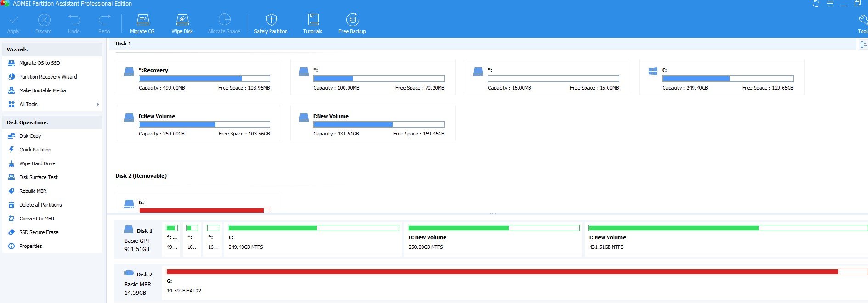Select the D:New Volume card
The image size is (868, 303).
198,123
